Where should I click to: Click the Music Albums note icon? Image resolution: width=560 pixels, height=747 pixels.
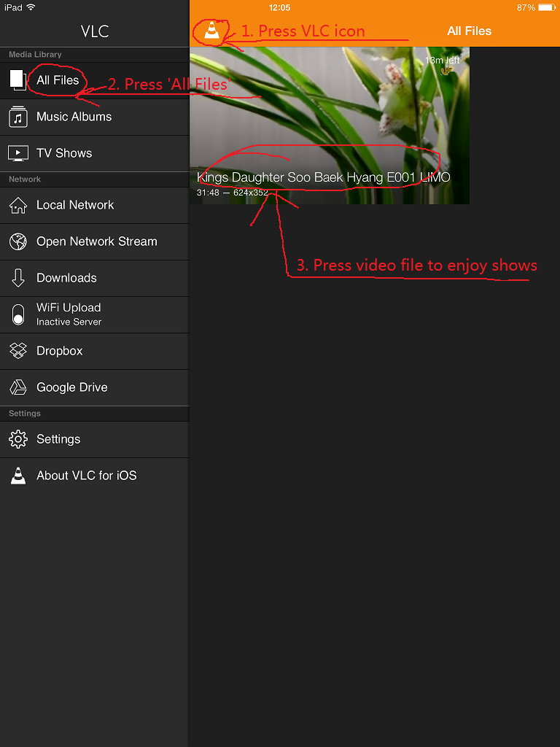pos(18,117)
